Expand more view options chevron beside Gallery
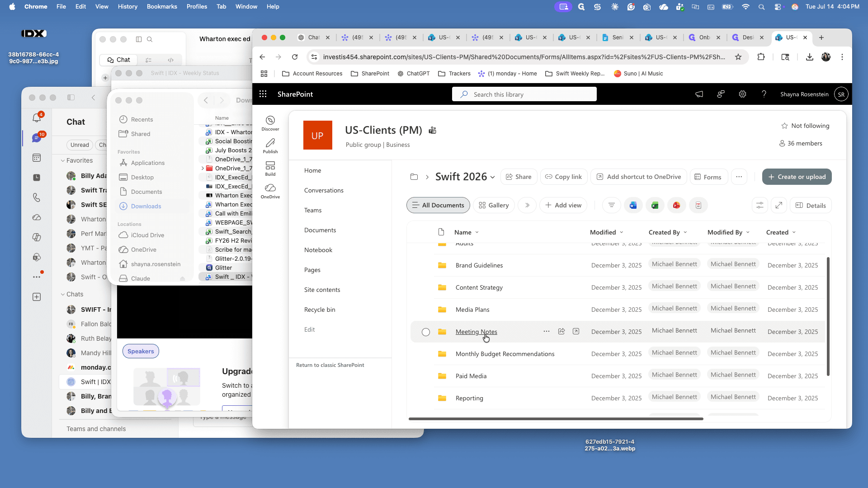The width and height of the screenshot is (868, 488). [x=527, y=205]
